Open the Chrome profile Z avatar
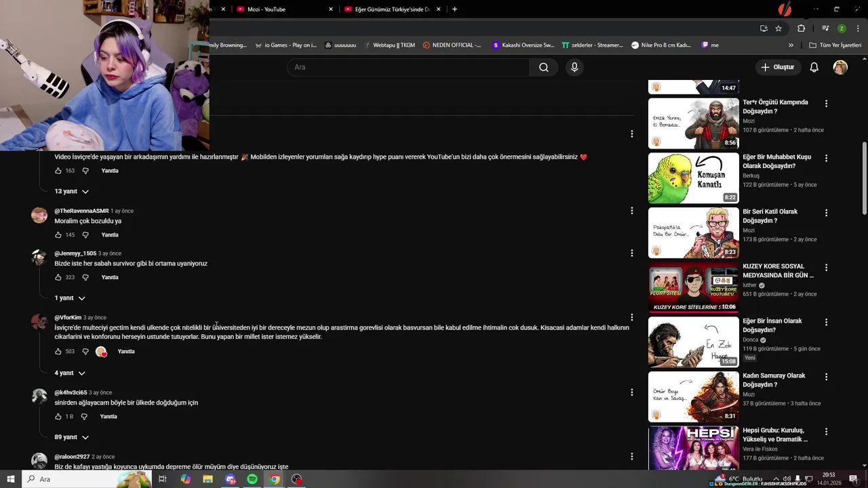The width and height of the screenshot is (868, 488). click(842, 28)
